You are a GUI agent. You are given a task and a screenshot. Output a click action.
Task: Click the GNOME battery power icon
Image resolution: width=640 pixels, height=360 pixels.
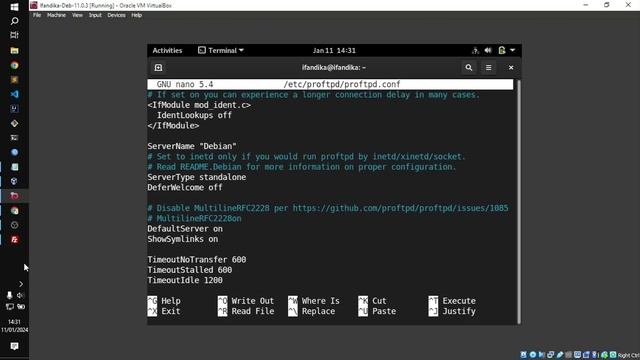[x=502, y=51]
